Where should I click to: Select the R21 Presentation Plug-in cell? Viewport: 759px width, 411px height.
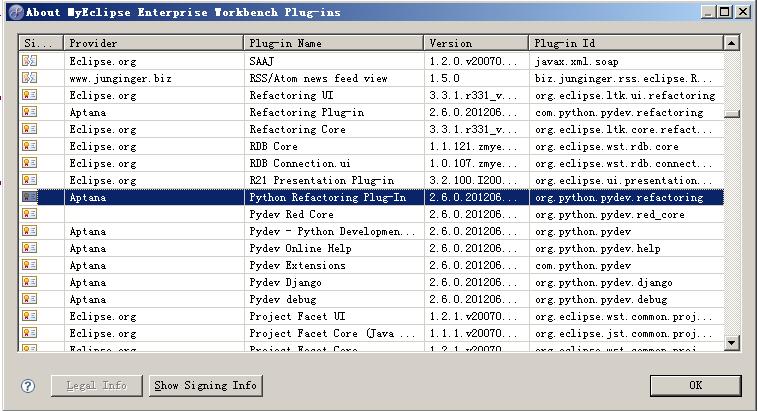(334, 180)
